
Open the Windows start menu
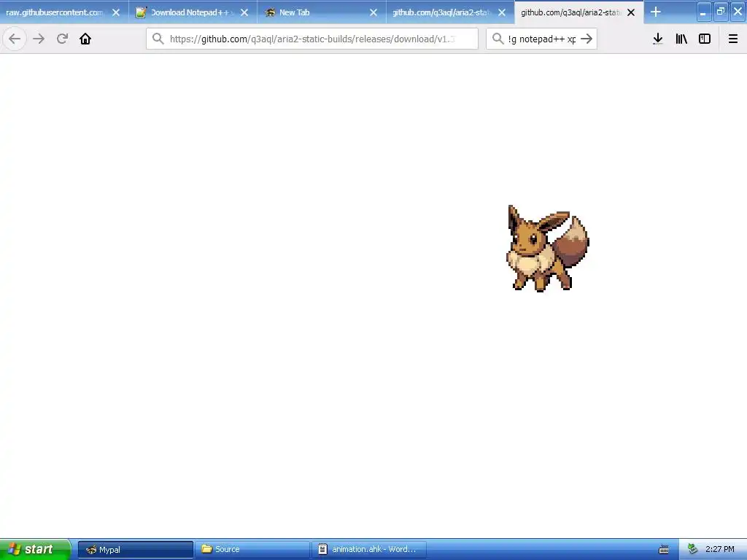(x=35, y=549)
